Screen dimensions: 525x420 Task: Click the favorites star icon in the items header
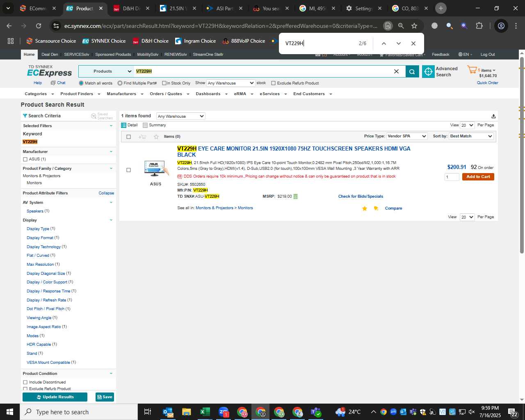coord(156,137)
